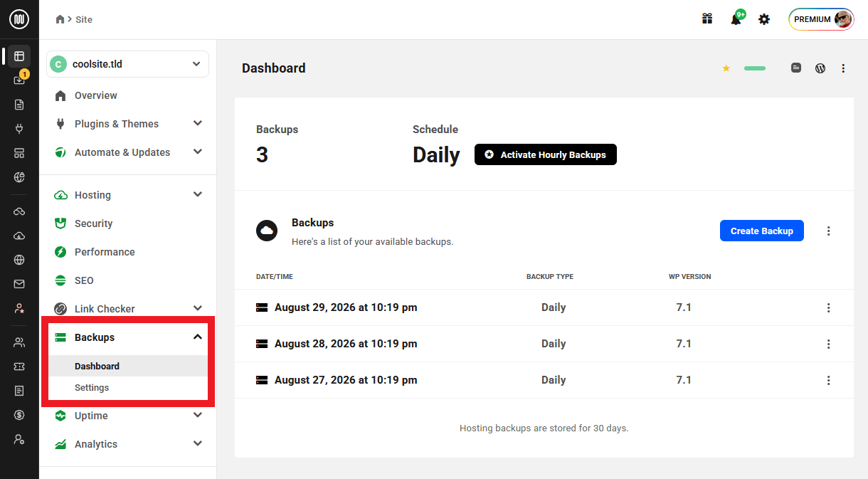Viewport: 868px width, 479px height.
Task: Click the Activate Hourly Backups button
Action: coord(546,154)
